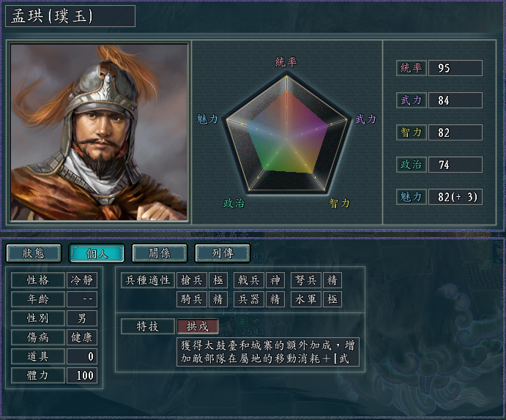Open the 列傳 biography tab

coord(223,253)
